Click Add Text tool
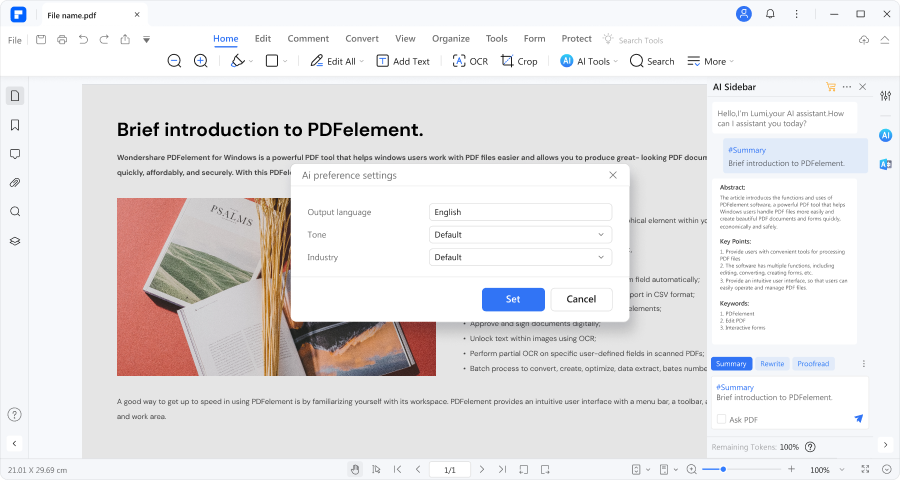The width and height of the screenshot is (900, 480). [x=403, y=61]
